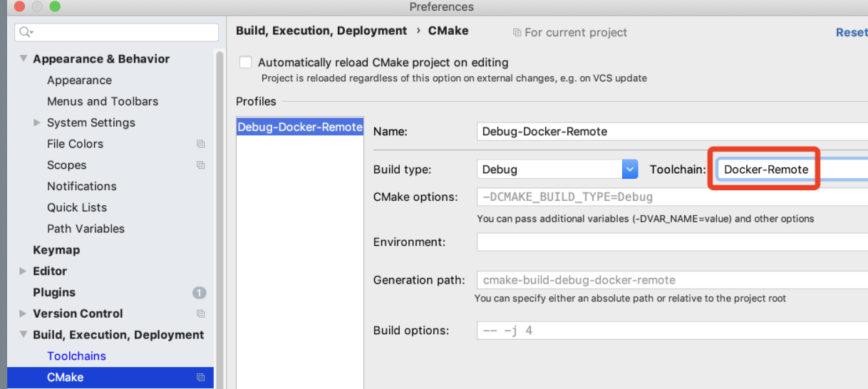Open the Toolchain Docker-Remote combo box
The width and height of the screenshot is (868, 389).
click(791, 170)
